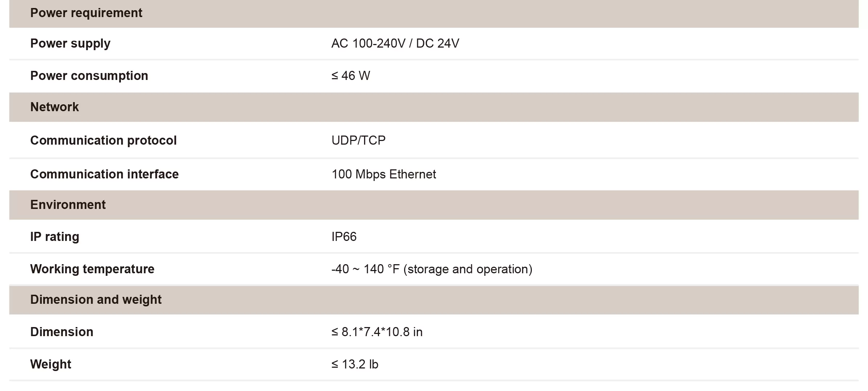
Task: Click the IP66 value text
Action: [x=344, y=237]
